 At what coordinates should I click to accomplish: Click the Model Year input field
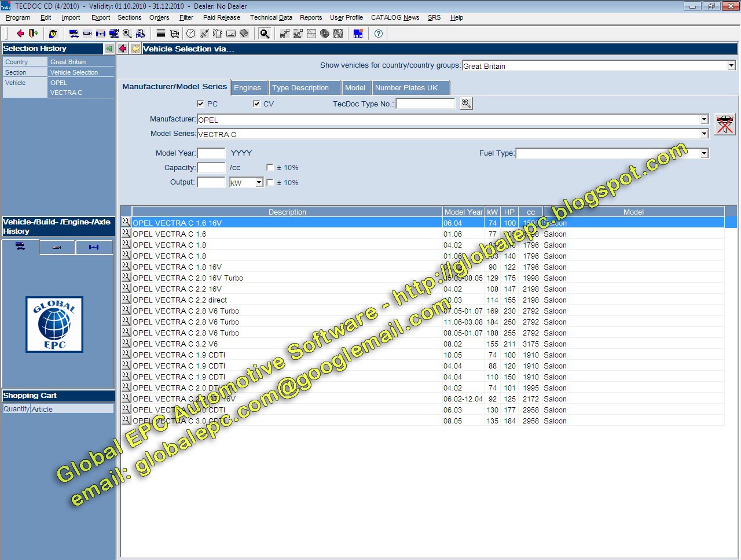[x=211, y=153]
